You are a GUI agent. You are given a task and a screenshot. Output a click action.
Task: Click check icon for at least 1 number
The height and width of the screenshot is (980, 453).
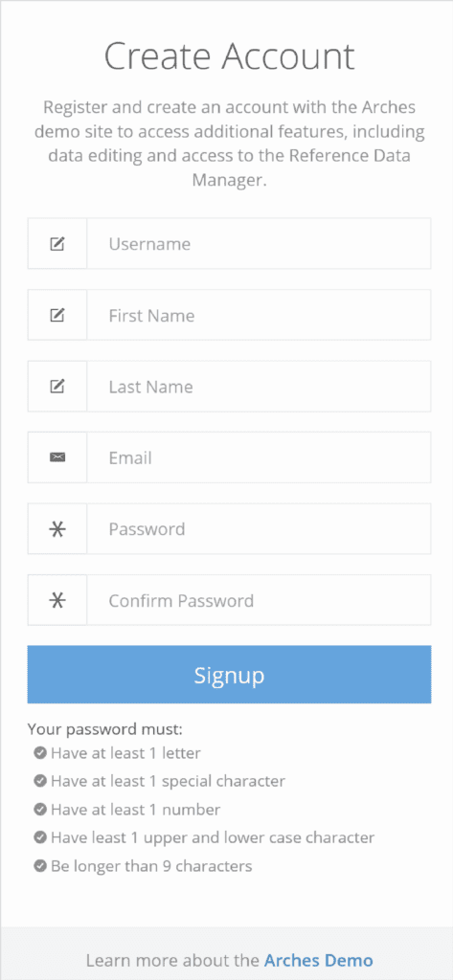(x=40, y=810)
